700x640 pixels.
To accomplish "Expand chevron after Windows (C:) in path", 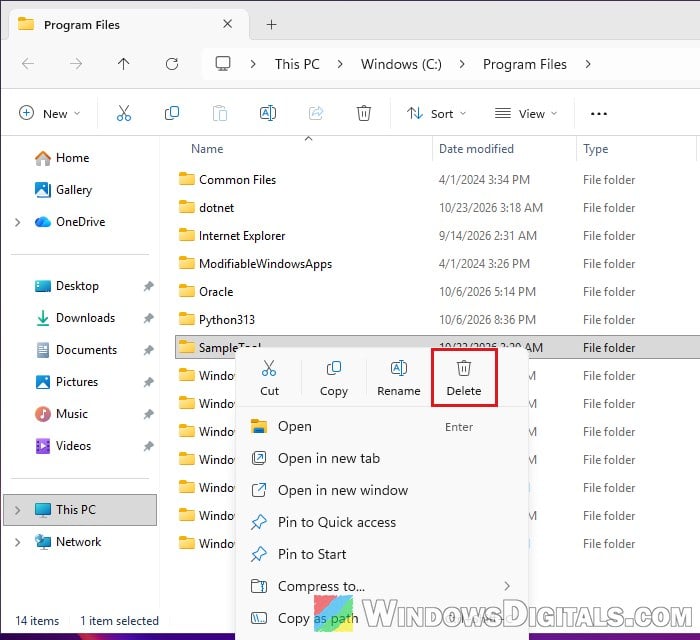I will coord(462,64).
